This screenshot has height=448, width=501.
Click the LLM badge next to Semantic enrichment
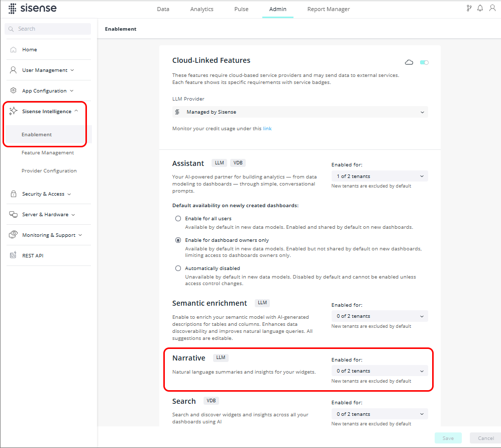pos(262,303)
